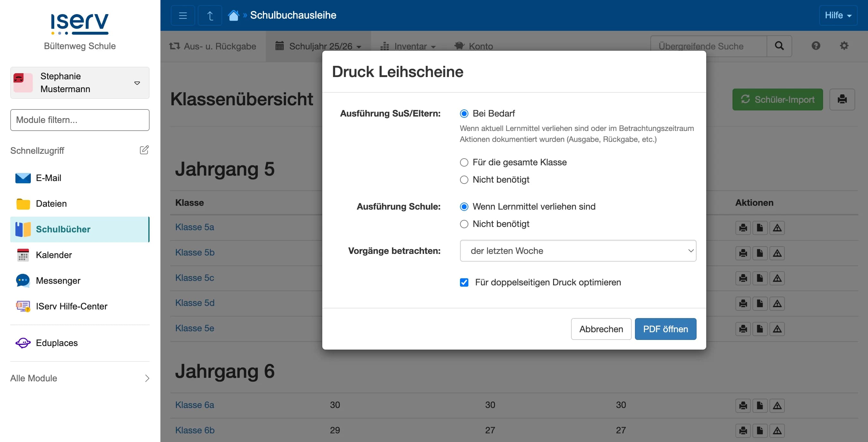The width and height of the screenshot is (868, 442).
Task: Expand the Hilfe menu
Action: (x=838, y=15)
